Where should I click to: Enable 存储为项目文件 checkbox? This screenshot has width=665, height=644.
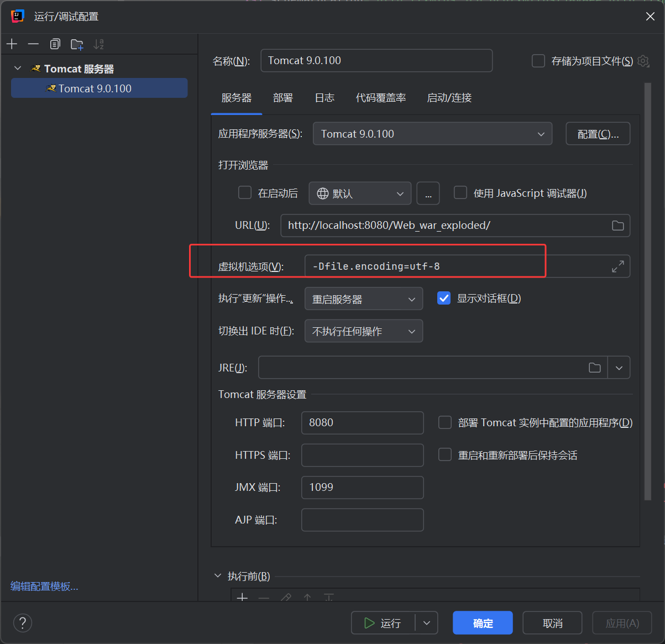click(x=538, y=61)
